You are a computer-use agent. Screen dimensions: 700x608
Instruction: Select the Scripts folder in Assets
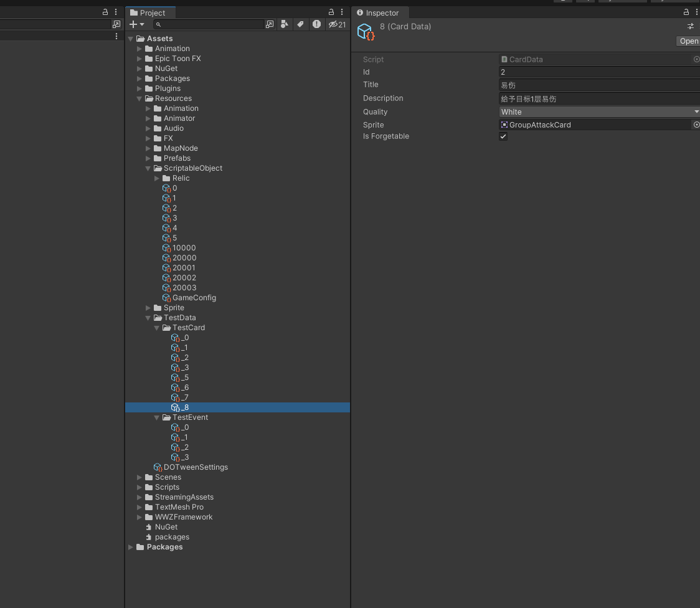click(167, 487)
